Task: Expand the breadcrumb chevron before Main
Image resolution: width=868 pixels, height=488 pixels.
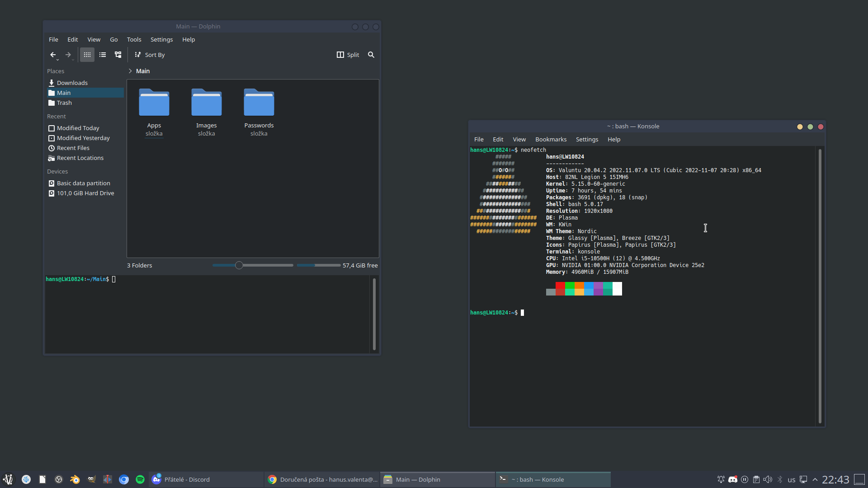Action: tap(130, 71)
